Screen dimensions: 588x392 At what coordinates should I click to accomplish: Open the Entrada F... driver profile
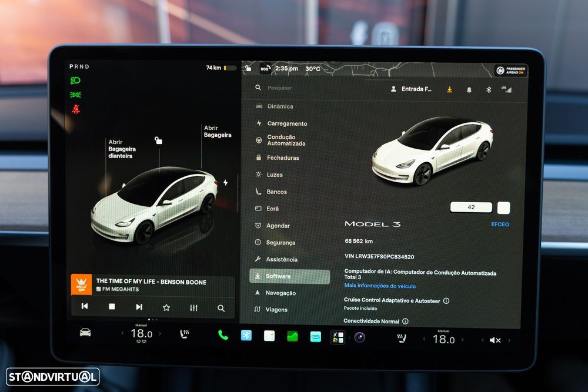[411, 89]
